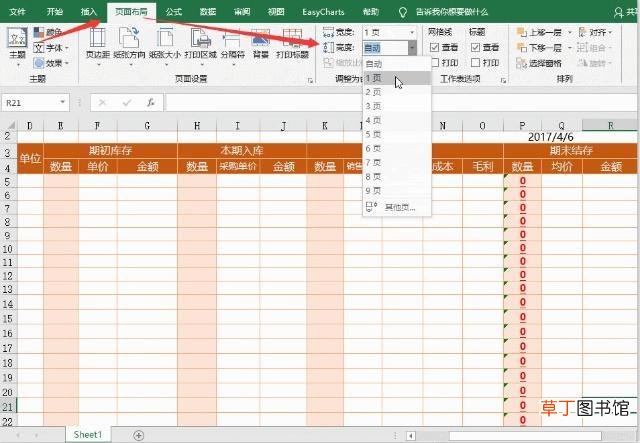Switch to the 公式 tab

pos(174,12)
